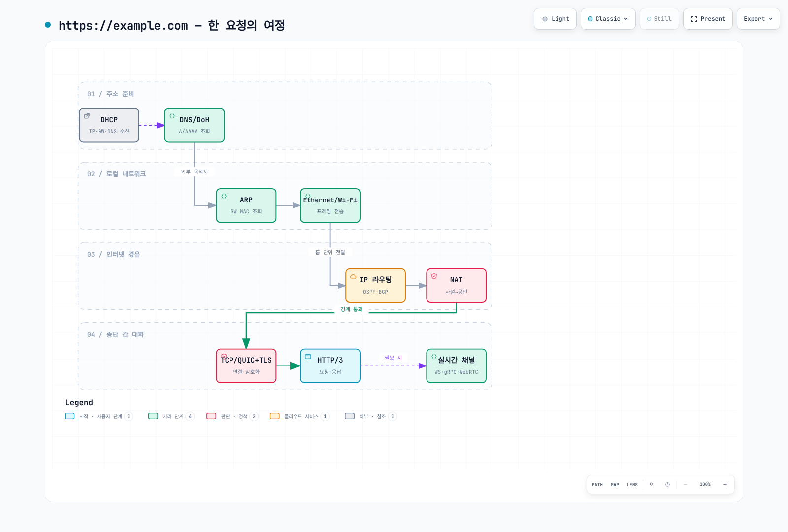Screen dimensions: 788x532
Task: Click the green 처리 단계 legend swatch
Action: (x=153, y=416)
